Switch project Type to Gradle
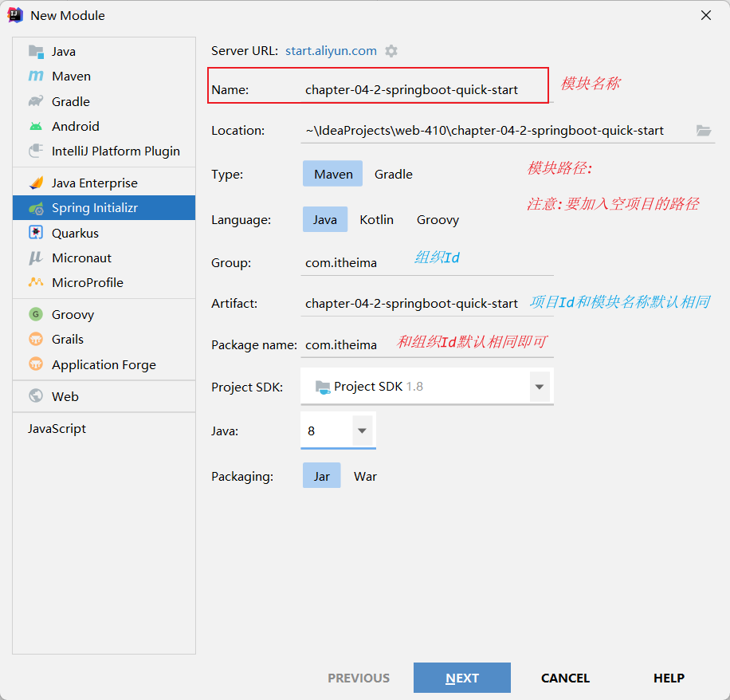The width and height of the screenshot is (730, 700). click(394, 174)
